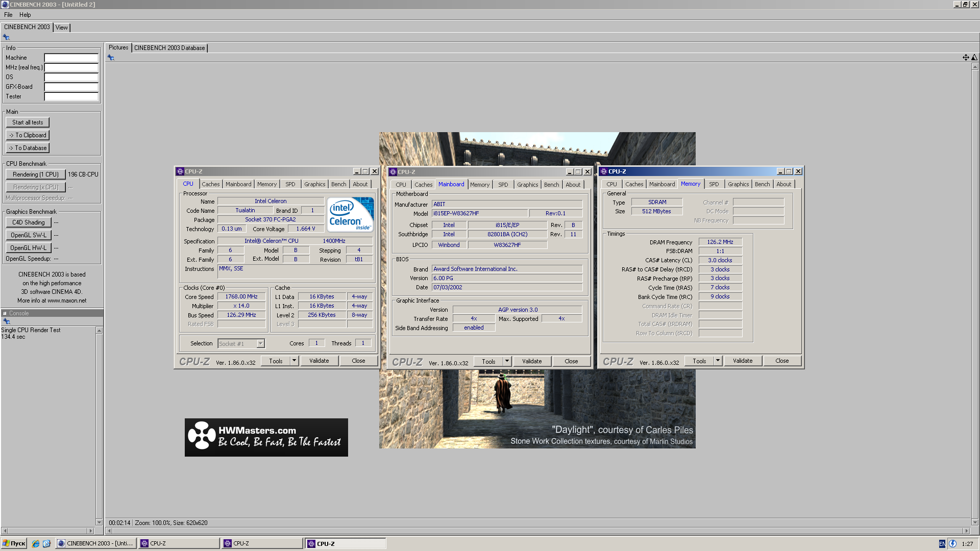The width and height of the screenshot is (980, 551).
Task: Click the Model value i815EP-W83627HF
Action: point(480,213)
